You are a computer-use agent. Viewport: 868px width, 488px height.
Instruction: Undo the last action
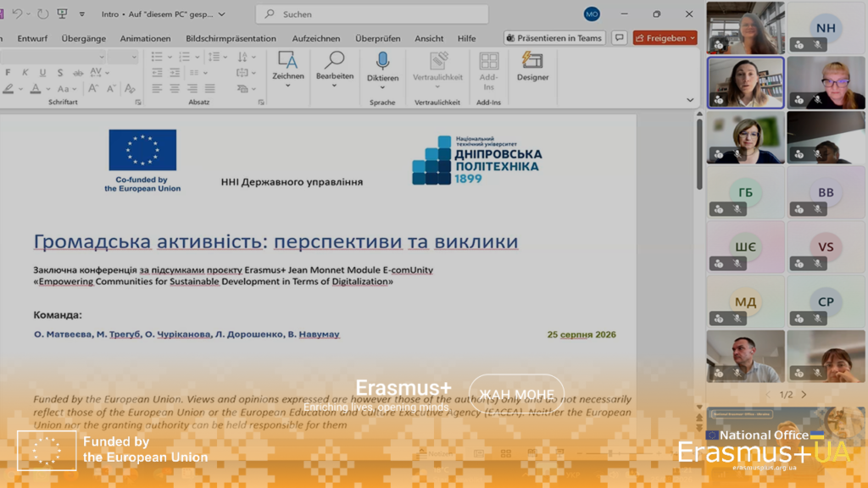(x=17, y=14)
